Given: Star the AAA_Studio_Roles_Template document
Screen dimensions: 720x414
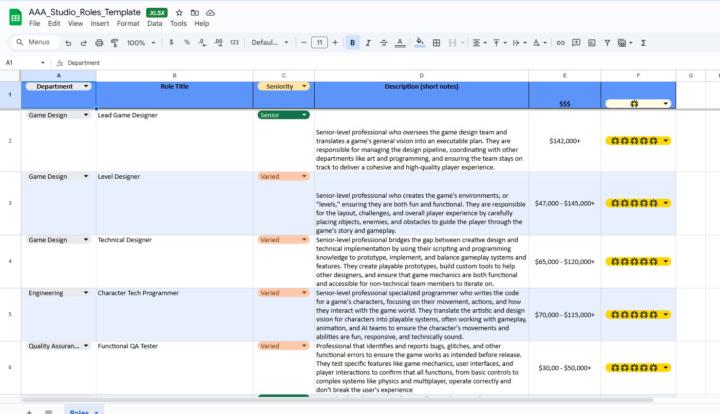Looking at the screenshot, I should click(179, 11).
